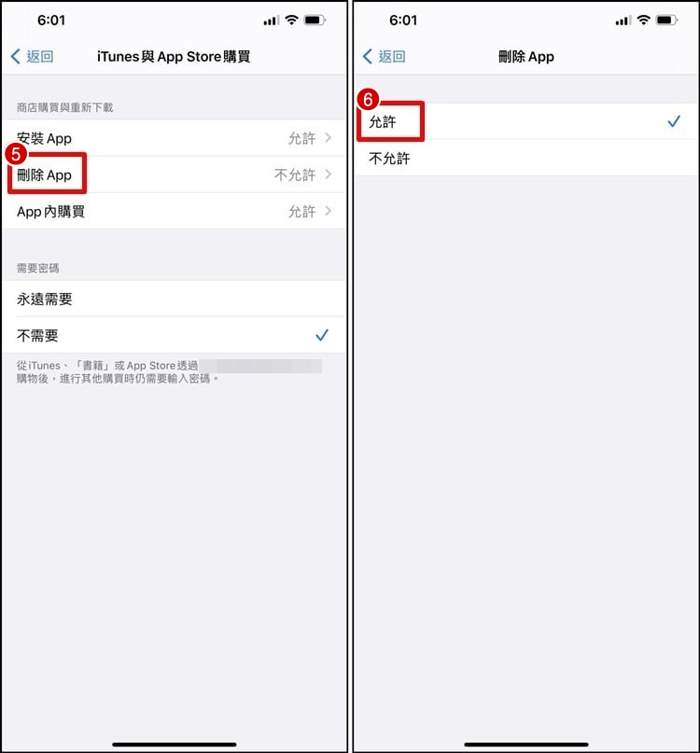Tap 返回 link on right screen
The image size is (700, 753).
tap(392, 57)
